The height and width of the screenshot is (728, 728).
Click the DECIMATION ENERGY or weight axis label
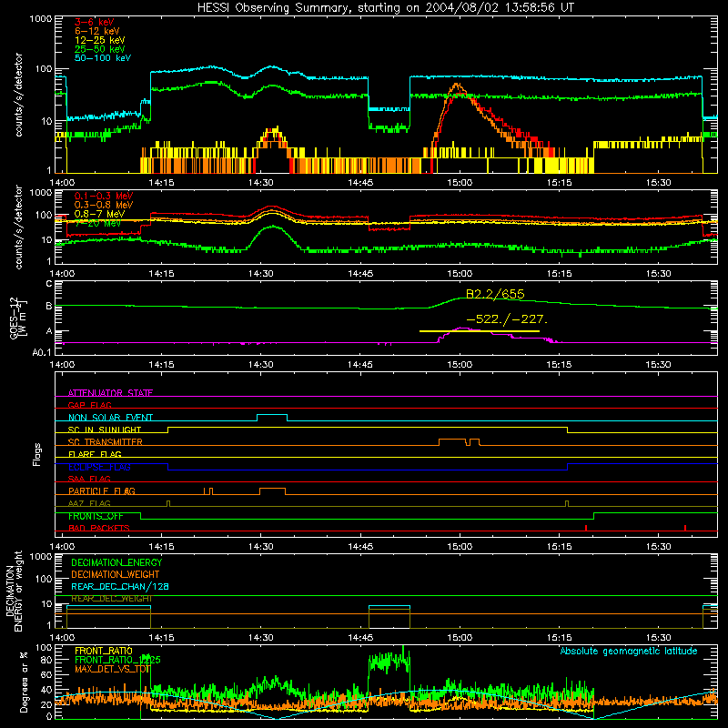[x=14, y=591]
